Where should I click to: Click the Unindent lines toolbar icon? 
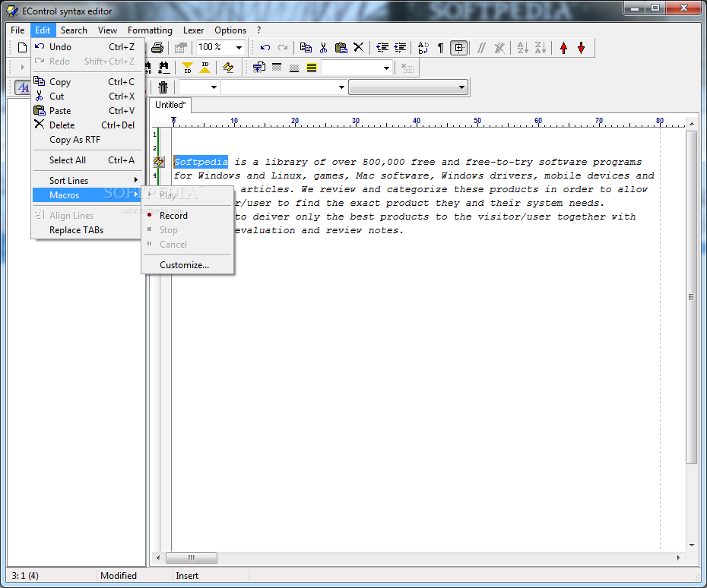pos(382,47)
